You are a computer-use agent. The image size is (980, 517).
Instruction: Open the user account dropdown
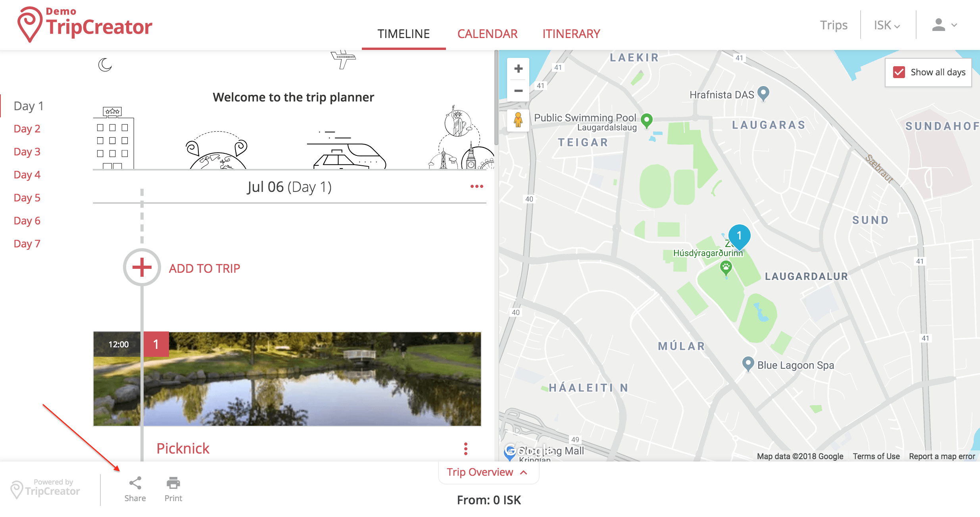click(x=944, y=25)
